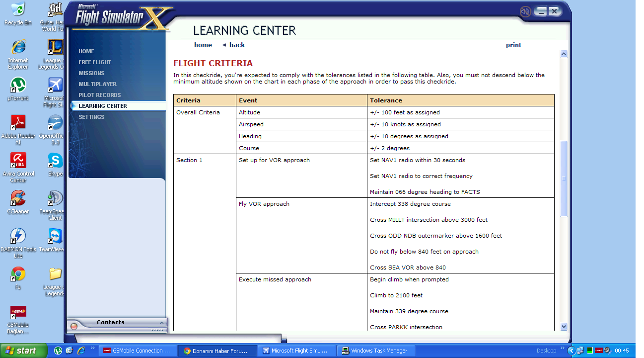Click the vertical scrollbar thumb
Image resolution: width=644 pixels, height=358 pixels.
tap(564, 179)
